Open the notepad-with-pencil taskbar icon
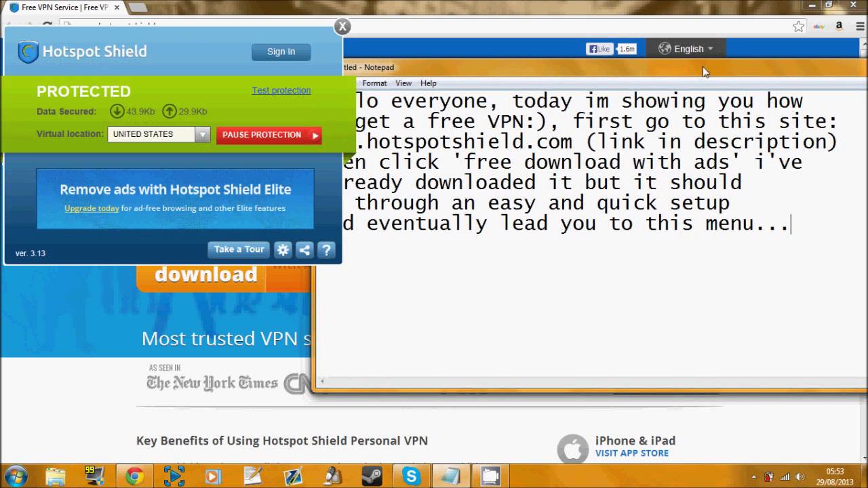Image resolution: width=868 pixels, height=488 pixels. [253, 476]
